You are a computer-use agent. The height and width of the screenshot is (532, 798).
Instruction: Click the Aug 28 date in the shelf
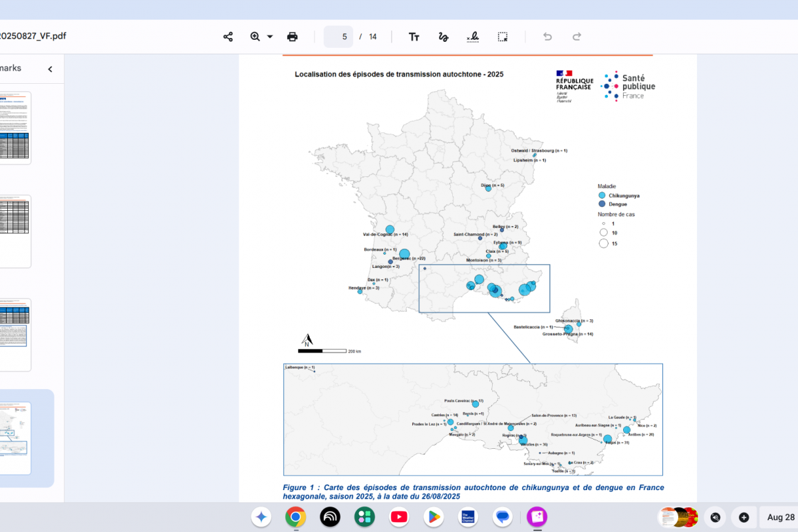780,517
